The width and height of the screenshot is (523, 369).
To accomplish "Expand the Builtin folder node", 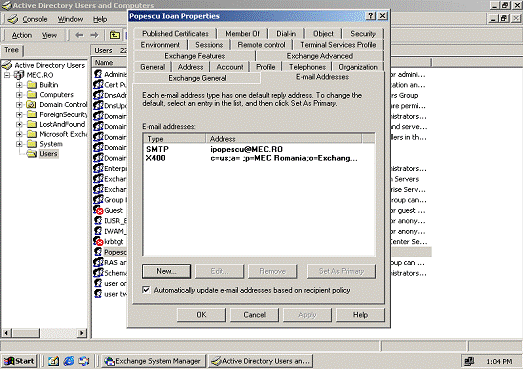I will (x=19, y=85).
